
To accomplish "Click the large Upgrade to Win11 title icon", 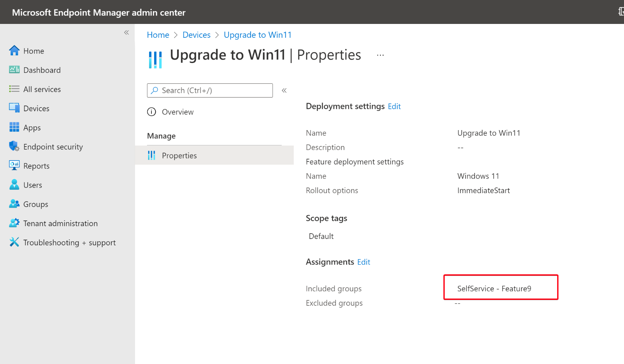I will click(x=155, y=60).
